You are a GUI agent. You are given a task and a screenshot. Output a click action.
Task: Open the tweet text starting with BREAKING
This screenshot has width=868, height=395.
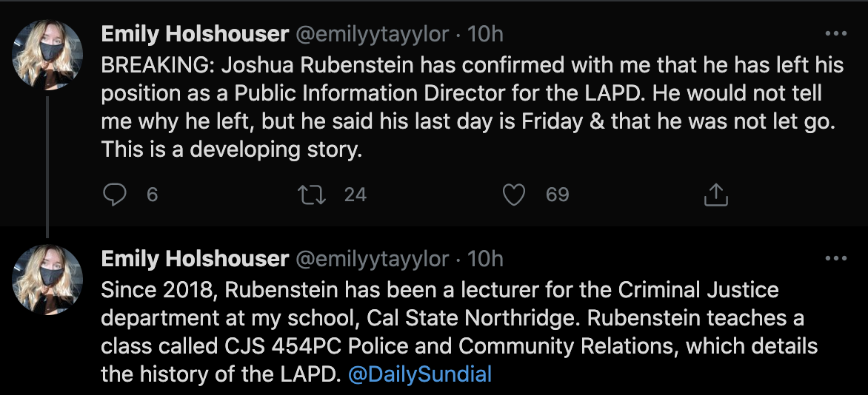pos(472,107)
